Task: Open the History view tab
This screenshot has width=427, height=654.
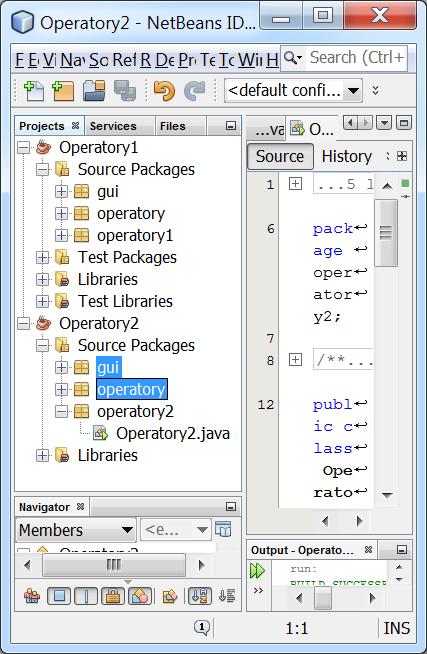Action: 347,156
